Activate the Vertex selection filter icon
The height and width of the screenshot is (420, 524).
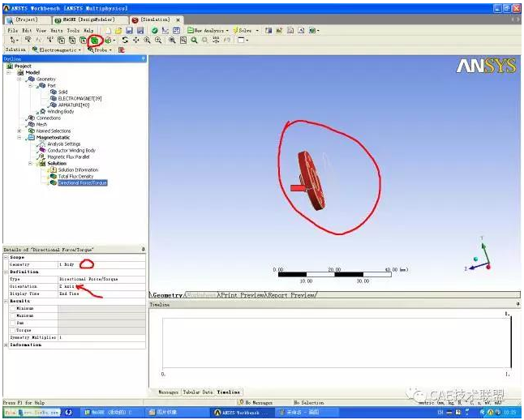click(61, 41)
